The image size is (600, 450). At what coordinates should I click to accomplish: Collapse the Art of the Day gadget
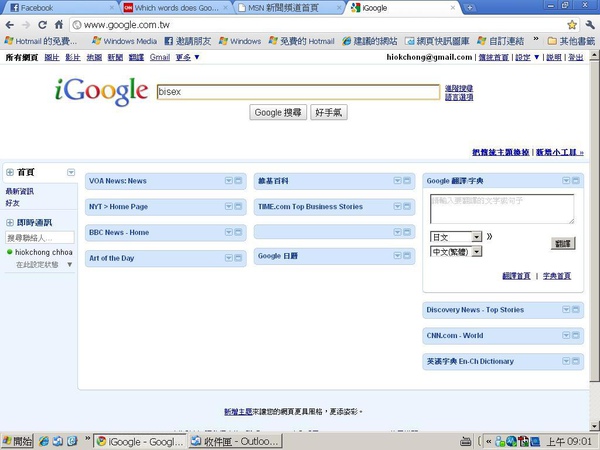click(x=238, y=258)
